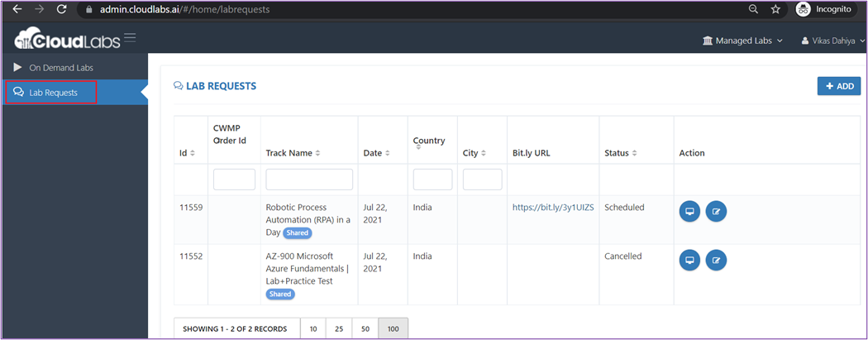Set page size to 100 records
The width and height of the screenshot is (868, 340).
[x=393, y=329]
